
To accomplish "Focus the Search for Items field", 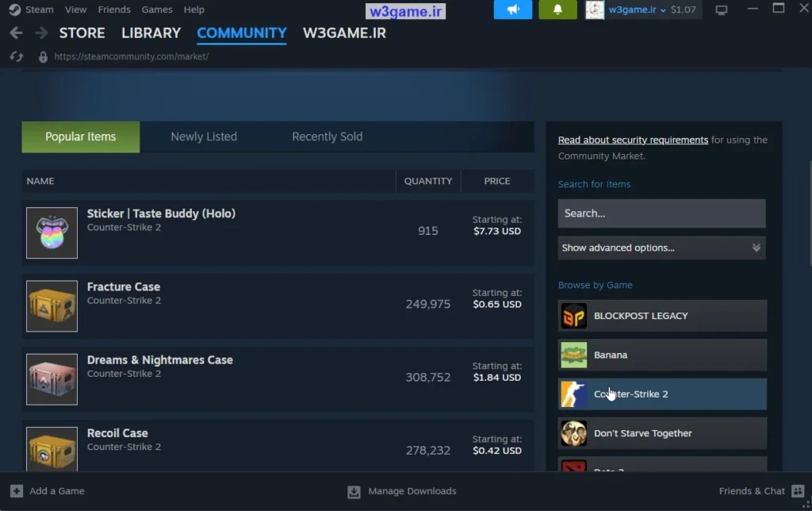I will pos(661,213).
